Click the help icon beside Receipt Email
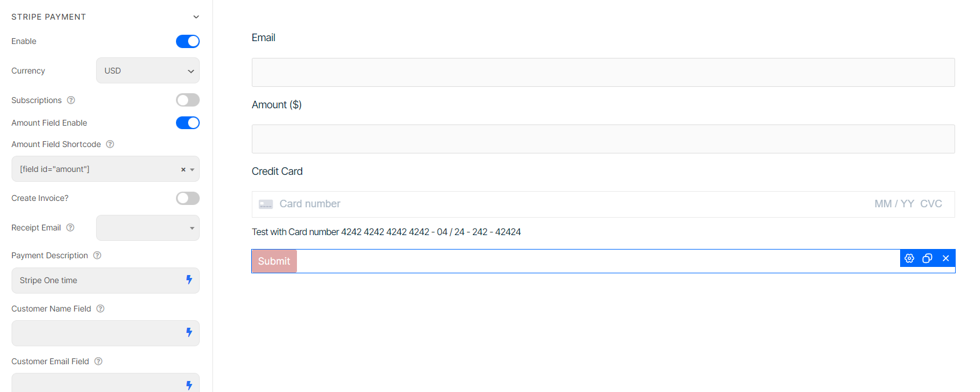The width and height of the screenshot is (980, 392). click(69, 227)
